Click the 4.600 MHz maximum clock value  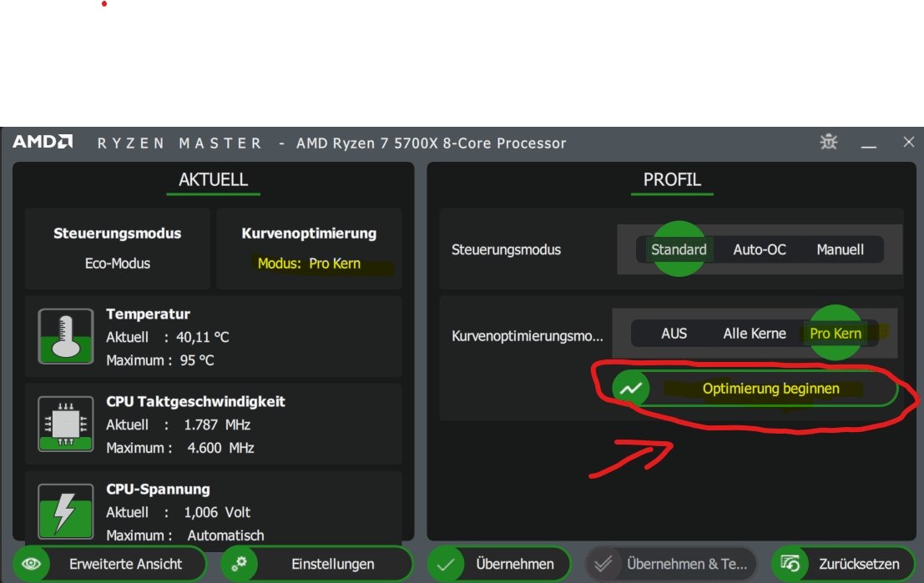[220, 448]
